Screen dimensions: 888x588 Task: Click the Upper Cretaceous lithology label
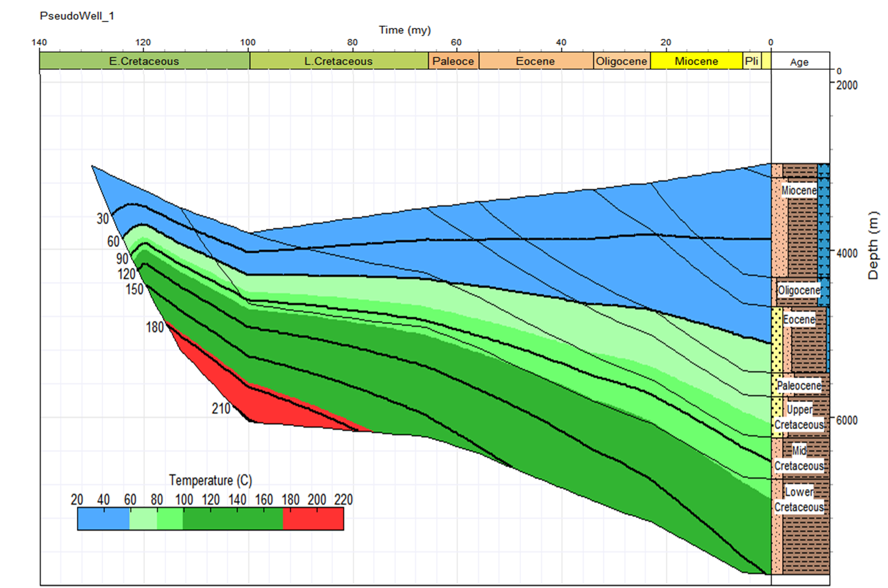coord(799,417)
